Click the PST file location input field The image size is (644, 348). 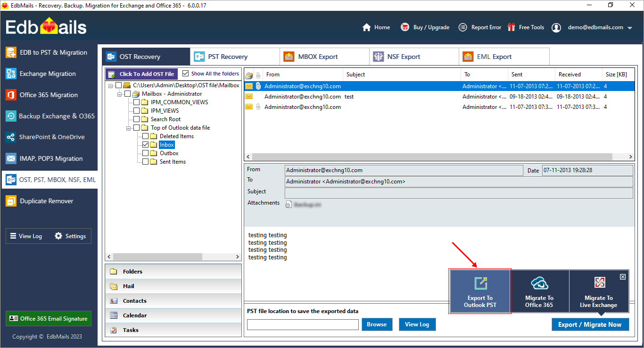(x=303, y=324)
